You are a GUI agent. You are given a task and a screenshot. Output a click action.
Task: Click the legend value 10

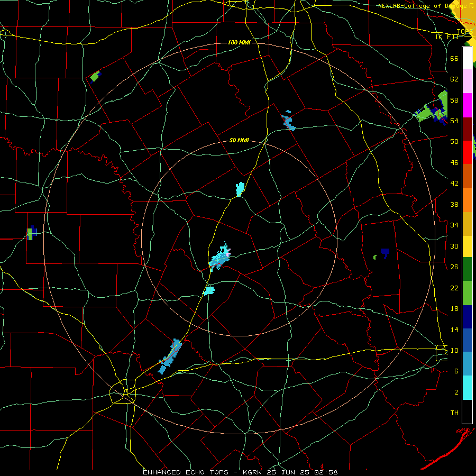[454, 351]
